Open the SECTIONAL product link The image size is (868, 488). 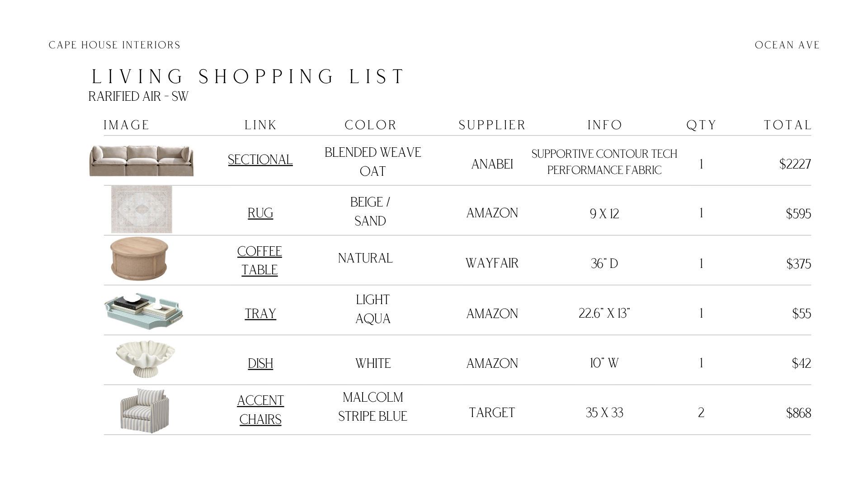tap(260, 160)
